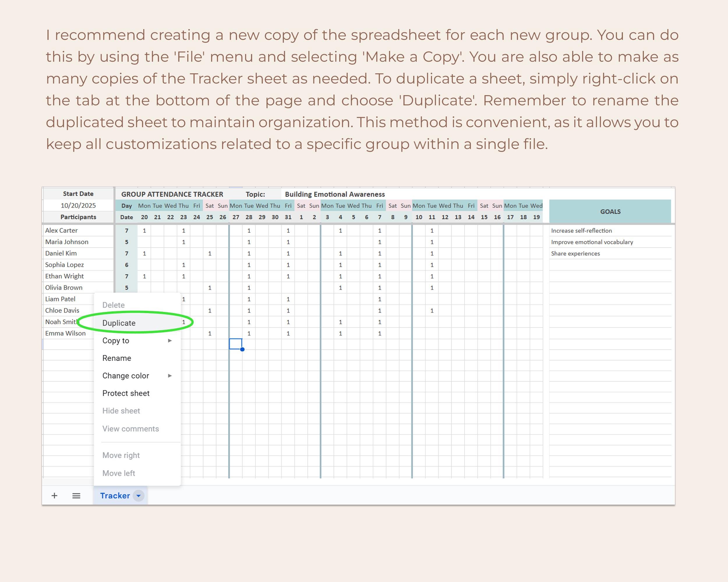Expand the Change color submenu
The height and width of the screenshot is (582, 728).
pyautogui.click(x=137, y=375)
